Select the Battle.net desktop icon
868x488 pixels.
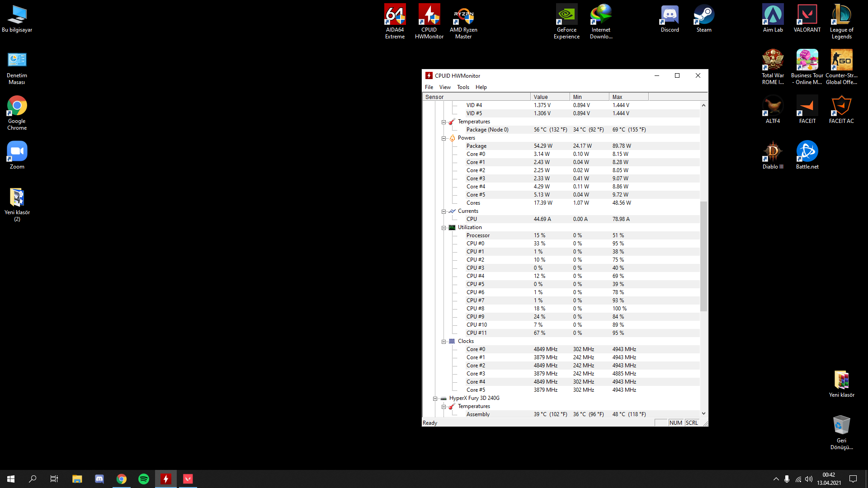[807, 155]
